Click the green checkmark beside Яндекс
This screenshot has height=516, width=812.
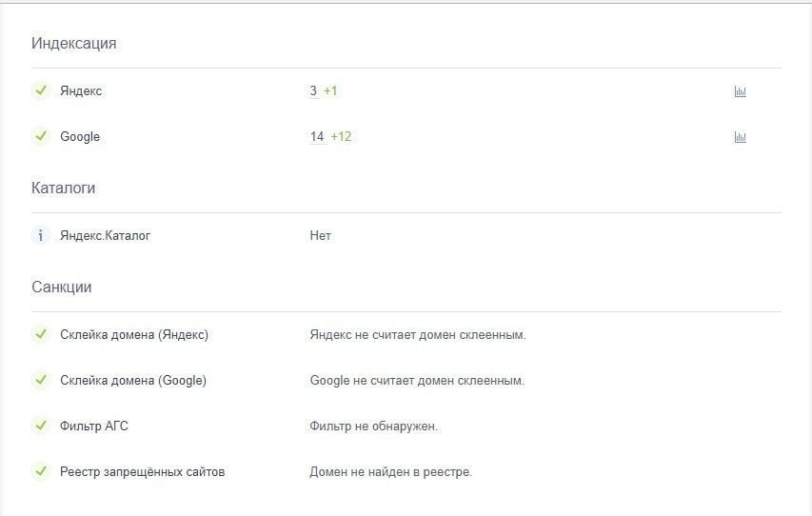tap(41, 90)
